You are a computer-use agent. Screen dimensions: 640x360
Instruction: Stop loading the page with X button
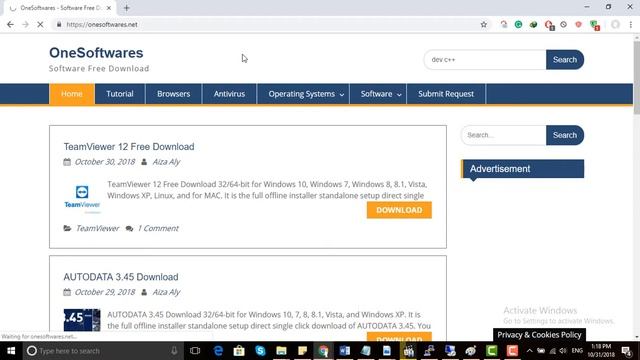pos(40,24)
